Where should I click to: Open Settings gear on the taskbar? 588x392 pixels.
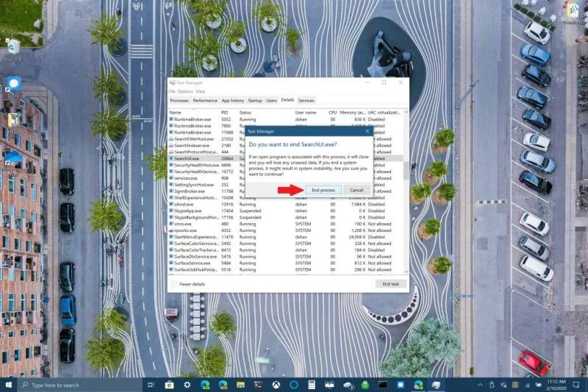tap(187, 385)
